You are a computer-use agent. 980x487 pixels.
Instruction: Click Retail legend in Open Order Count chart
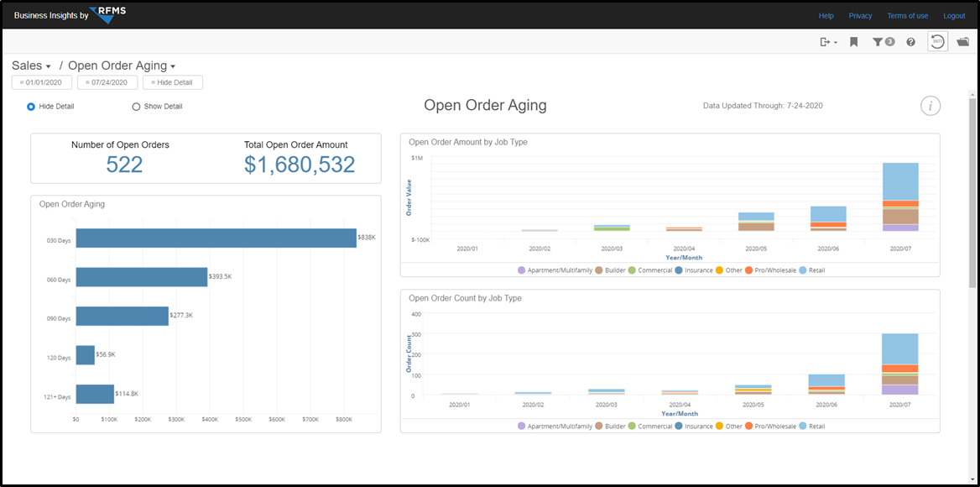813,427
